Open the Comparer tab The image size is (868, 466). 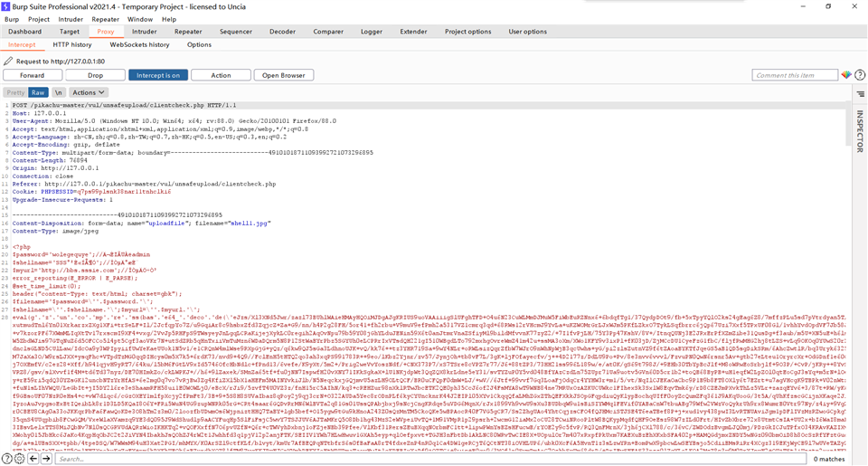[328, 32]
